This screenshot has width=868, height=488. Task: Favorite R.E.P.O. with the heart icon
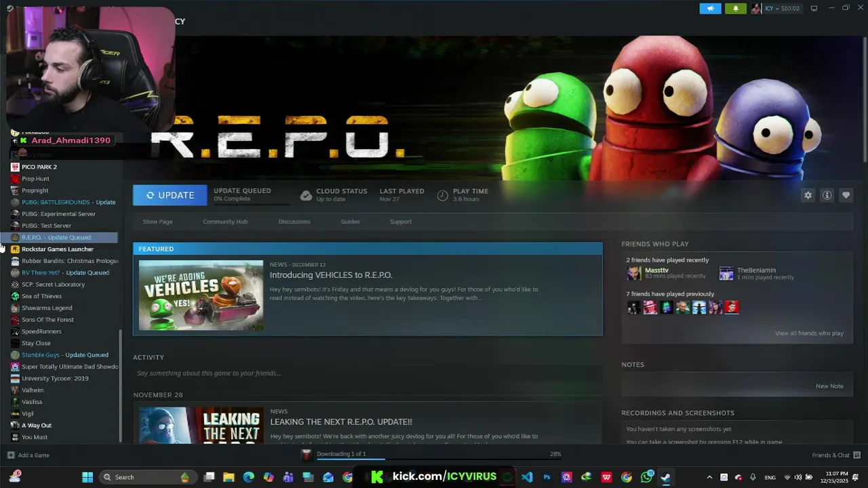[x=846, y=195]
